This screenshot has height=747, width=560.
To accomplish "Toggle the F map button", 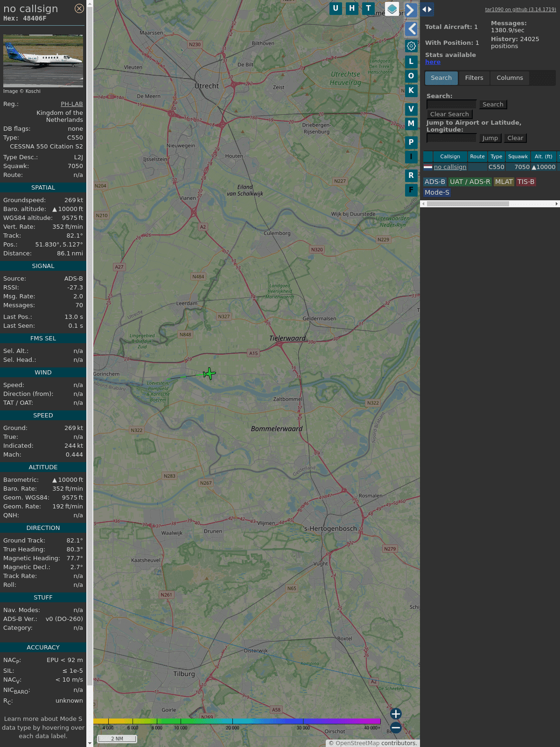I will (411, 190).
